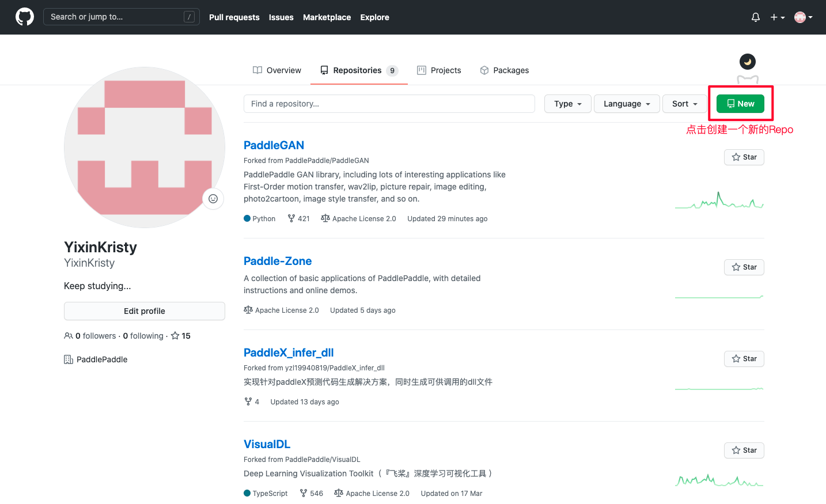Click VisualDL's Apache License 2.0 label
This screenshot has height=504, width=826.
click(372, 493)
